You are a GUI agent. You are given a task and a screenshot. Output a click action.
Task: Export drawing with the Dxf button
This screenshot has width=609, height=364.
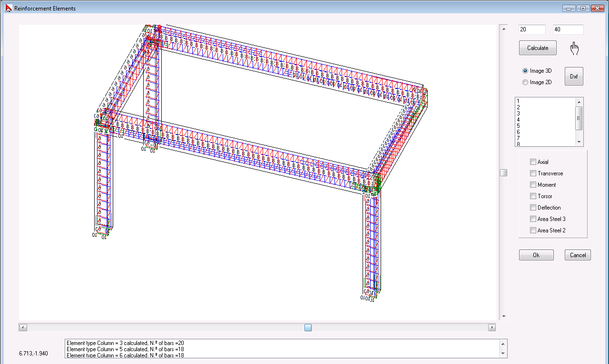pyautogui.click(x=574, y=77)
